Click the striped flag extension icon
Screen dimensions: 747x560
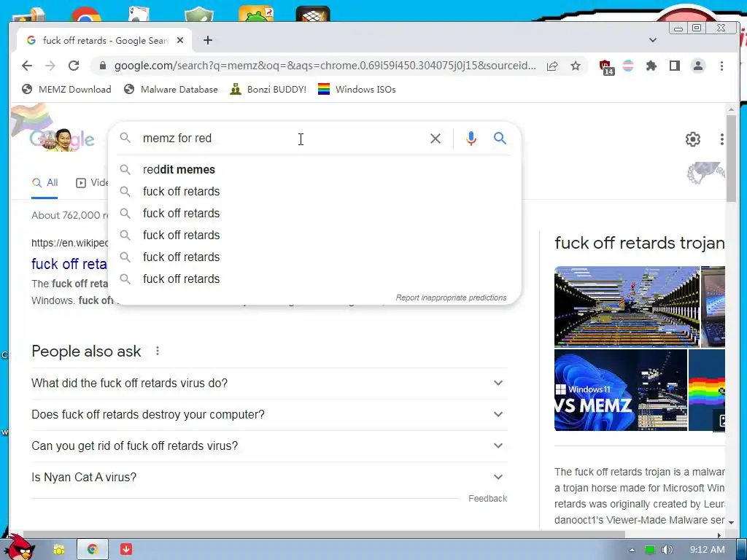tap(628, 66)
